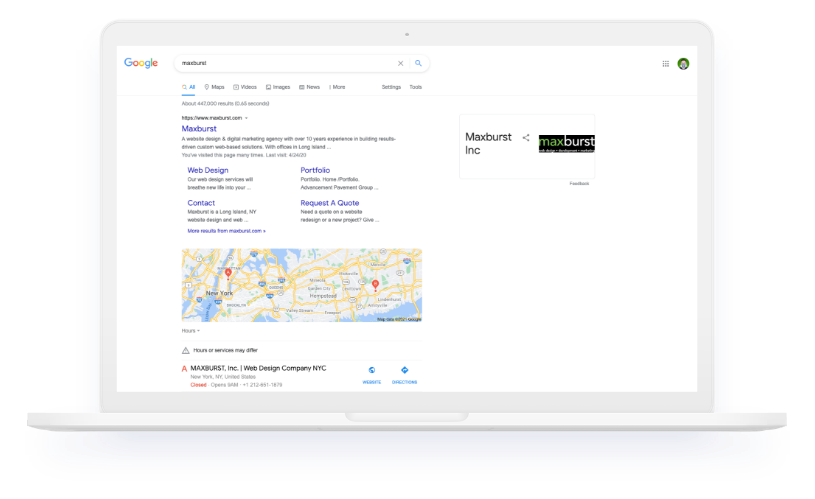
Task: Open the Contact sitelink
Action: 201,203
